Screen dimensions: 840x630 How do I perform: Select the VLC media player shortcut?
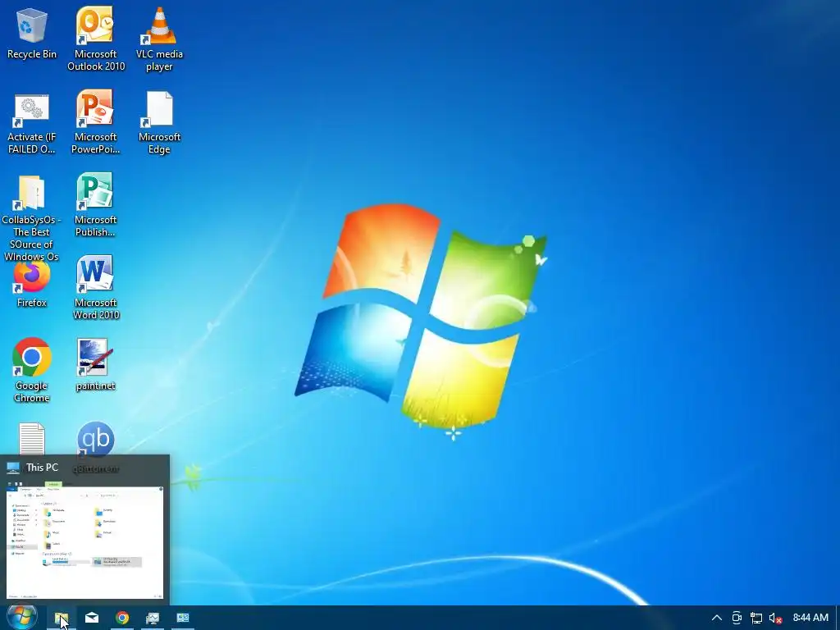pyautogui.click(x=159, y=39)
